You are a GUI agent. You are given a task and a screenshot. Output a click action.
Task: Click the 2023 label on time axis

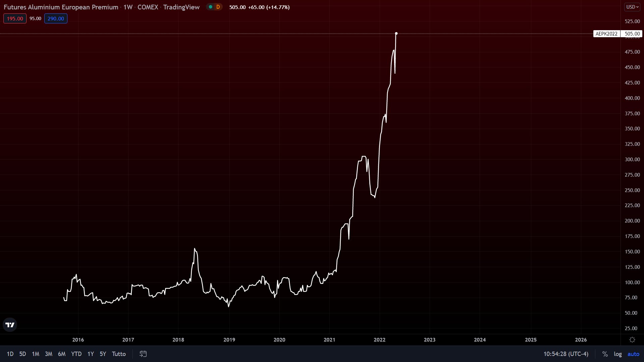(x=429, y=340)
